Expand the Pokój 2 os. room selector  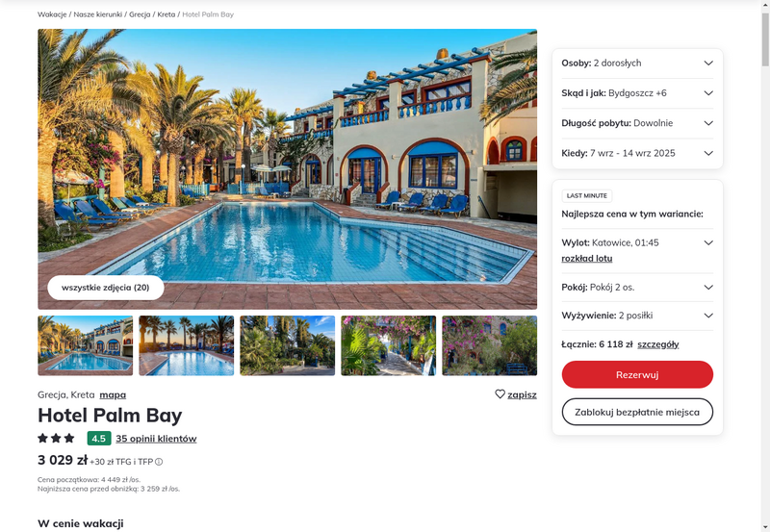pyautogui.click(x=637, y=287)
